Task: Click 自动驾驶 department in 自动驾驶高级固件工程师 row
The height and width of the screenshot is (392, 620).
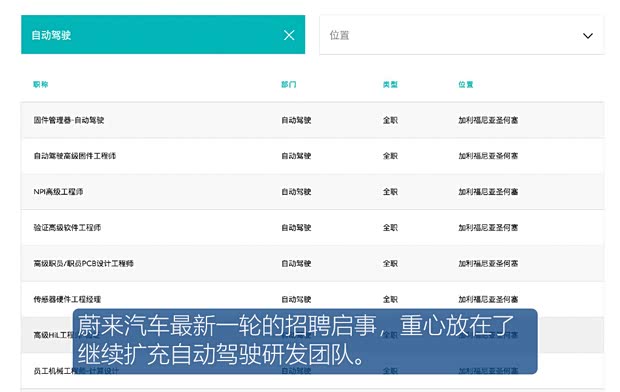Action: (x=296, y=156)
